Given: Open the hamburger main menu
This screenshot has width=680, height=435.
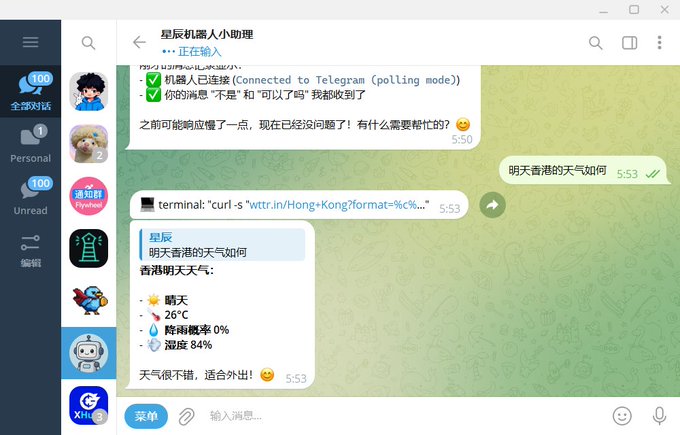Looking at the screenshot, I should click(30, 43).
